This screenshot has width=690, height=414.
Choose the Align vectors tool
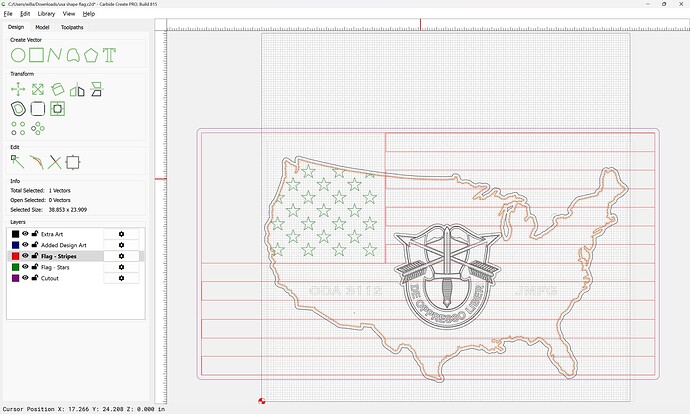(x=96, y=89)
